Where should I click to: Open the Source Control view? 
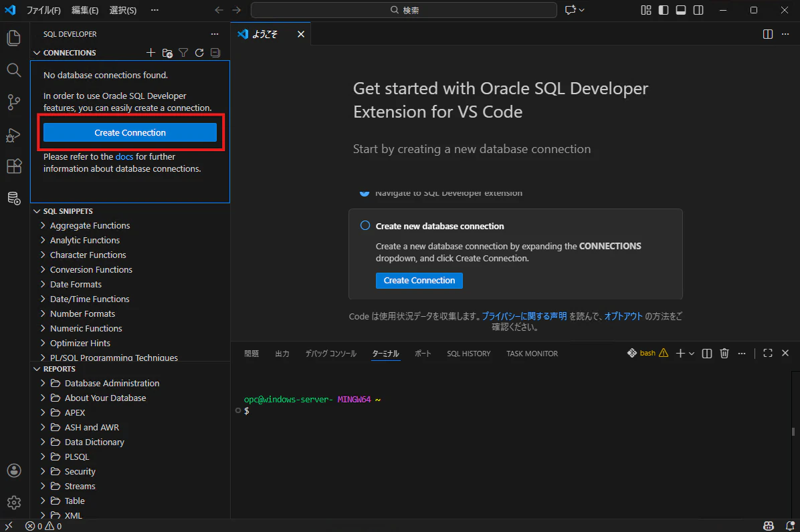pos(14,102)
